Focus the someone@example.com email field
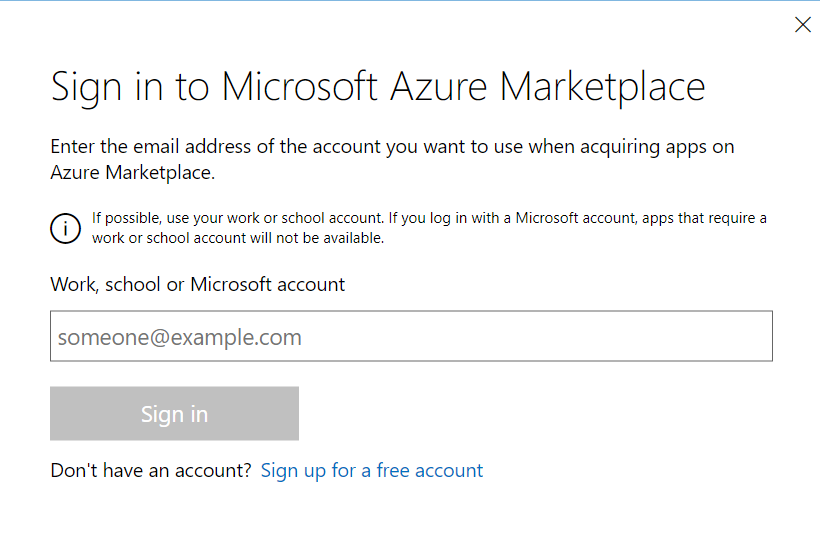 [411, 336]
